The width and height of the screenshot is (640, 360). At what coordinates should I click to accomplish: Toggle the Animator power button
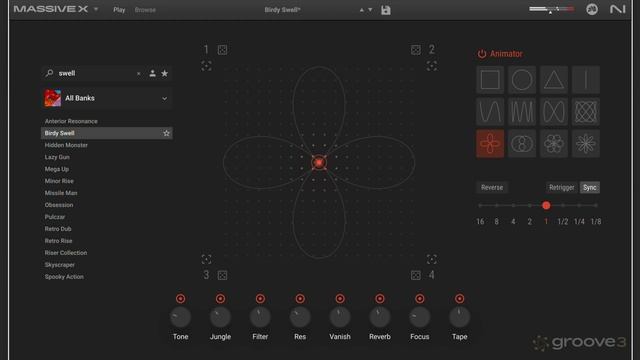(482, 54)
